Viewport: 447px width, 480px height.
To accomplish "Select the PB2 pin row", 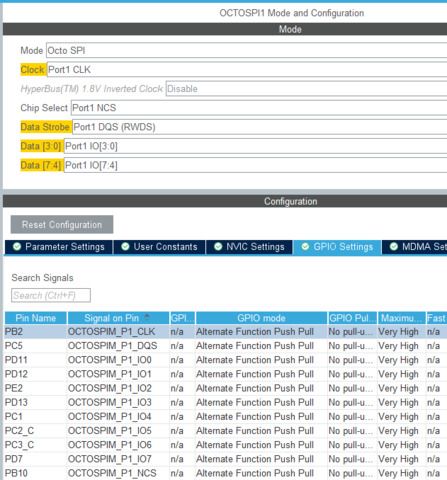I will (226, 332).
